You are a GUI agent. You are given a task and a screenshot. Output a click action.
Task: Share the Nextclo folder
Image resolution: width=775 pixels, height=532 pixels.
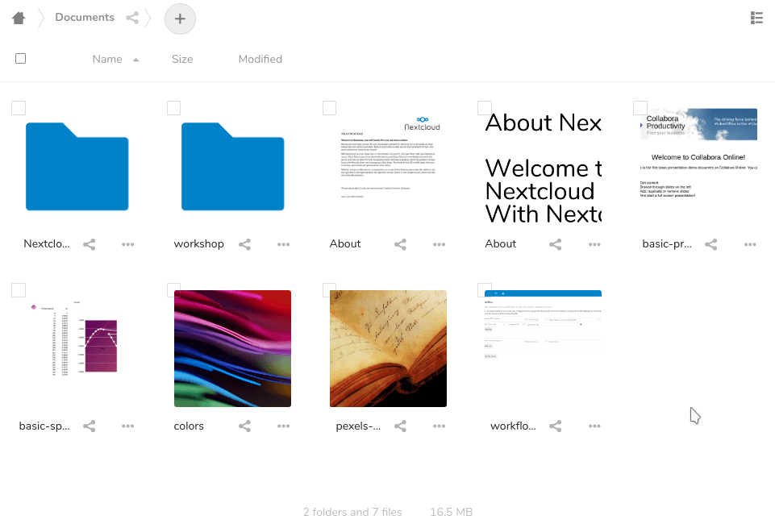click(x=89, y=244)
